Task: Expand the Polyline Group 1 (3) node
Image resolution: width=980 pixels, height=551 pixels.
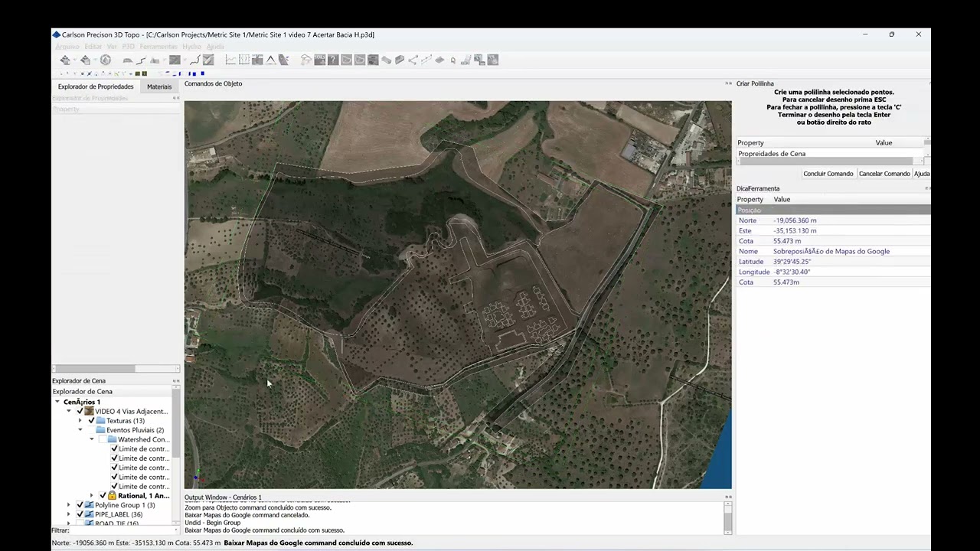Action: click(x=69, y=505)
